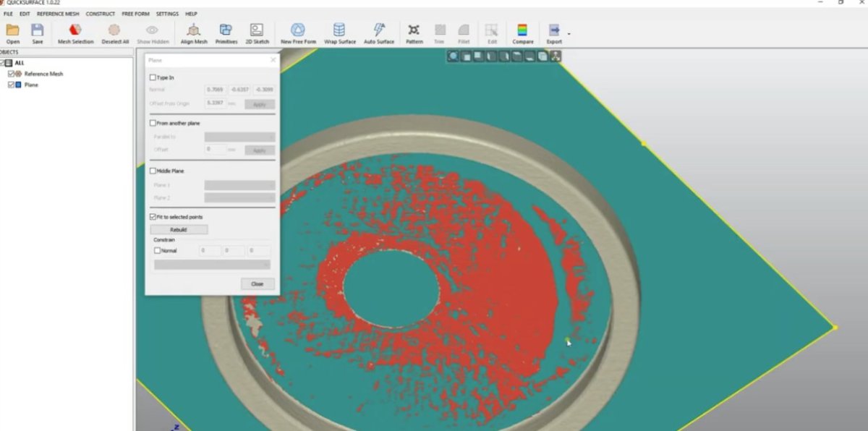
Task: Open the Plane 2 dropdown list
Action: (239, 197)
